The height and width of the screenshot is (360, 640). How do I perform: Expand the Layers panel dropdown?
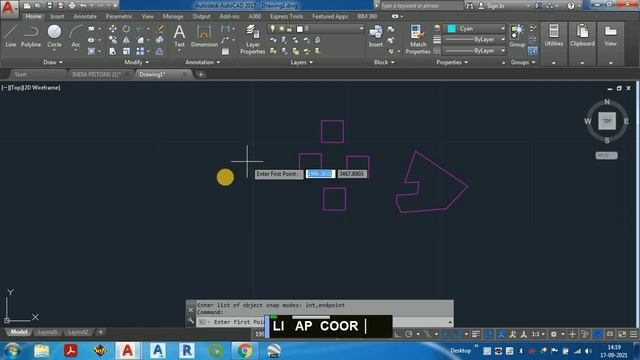(x=302, y=62)
